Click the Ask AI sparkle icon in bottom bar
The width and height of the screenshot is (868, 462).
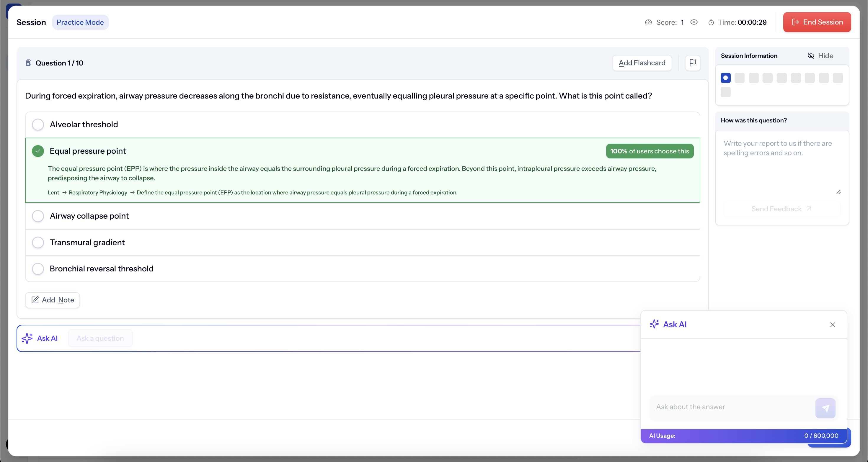point(27,338)
